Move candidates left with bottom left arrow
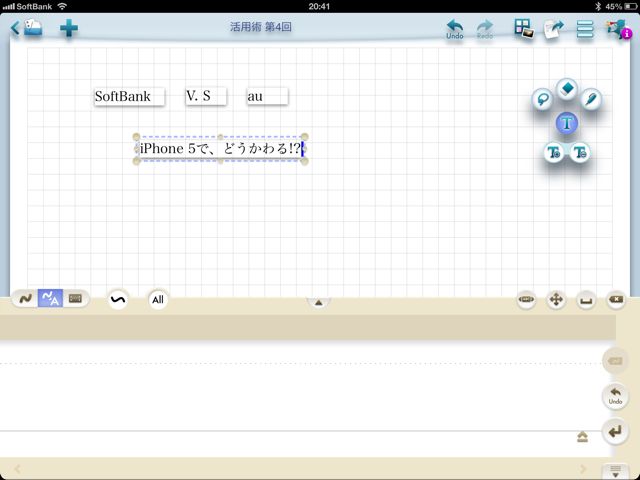Image resolution: width=640 pixels, height=480 pixels. click(x=17, y=469)
